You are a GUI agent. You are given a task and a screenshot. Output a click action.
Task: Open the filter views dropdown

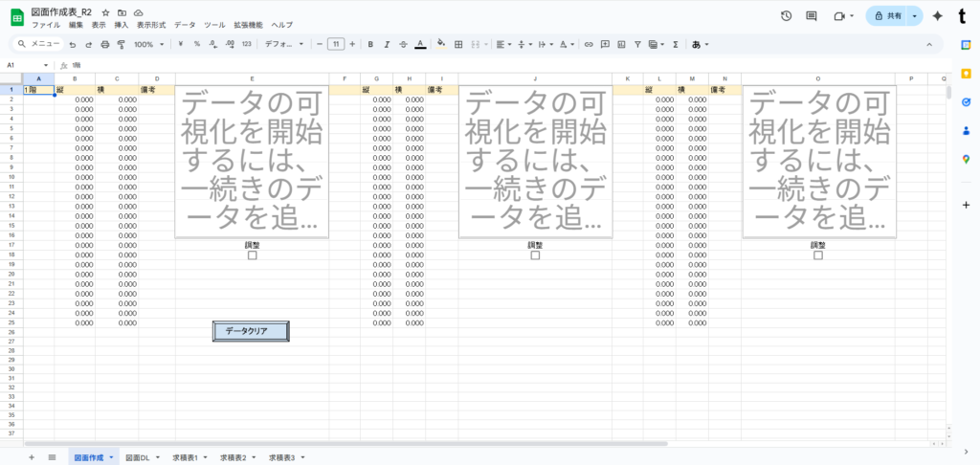point(657,44)
